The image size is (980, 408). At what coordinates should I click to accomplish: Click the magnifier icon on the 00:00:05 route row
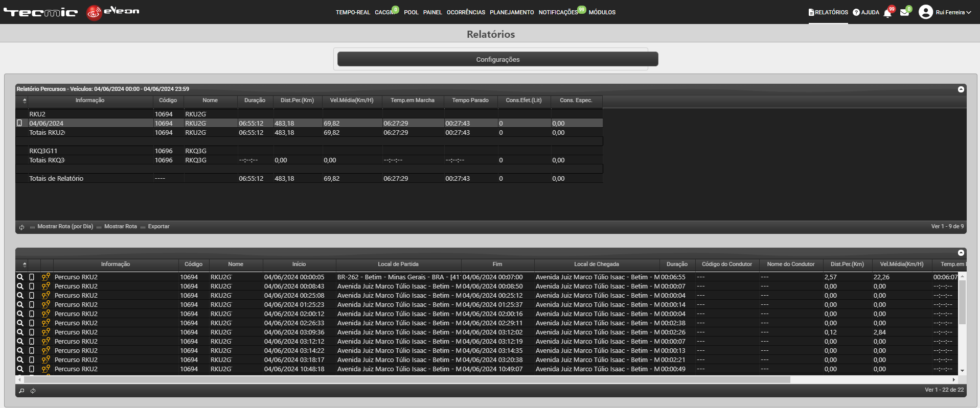(x=20, y=277)
